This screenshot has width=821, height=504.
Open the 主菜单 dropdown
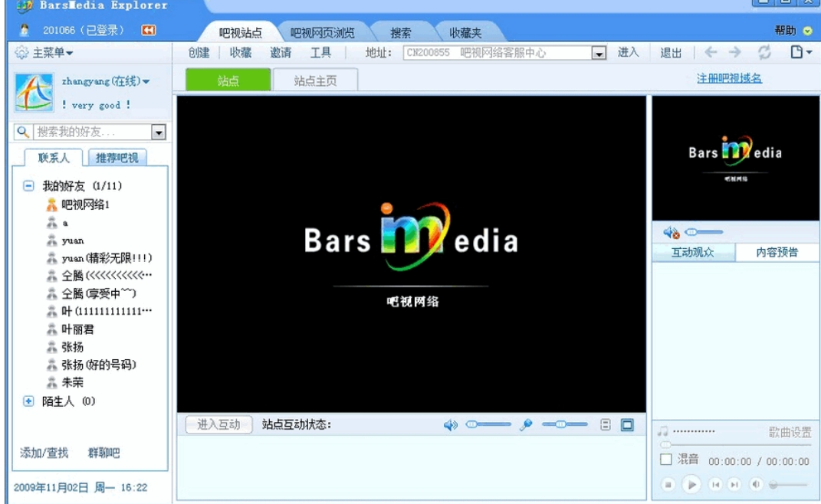click(x=52, y=53)
